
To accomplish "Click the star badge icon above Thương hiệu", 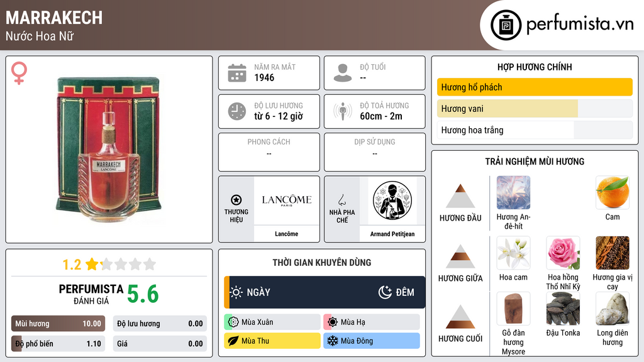I will tap(236, 200).
